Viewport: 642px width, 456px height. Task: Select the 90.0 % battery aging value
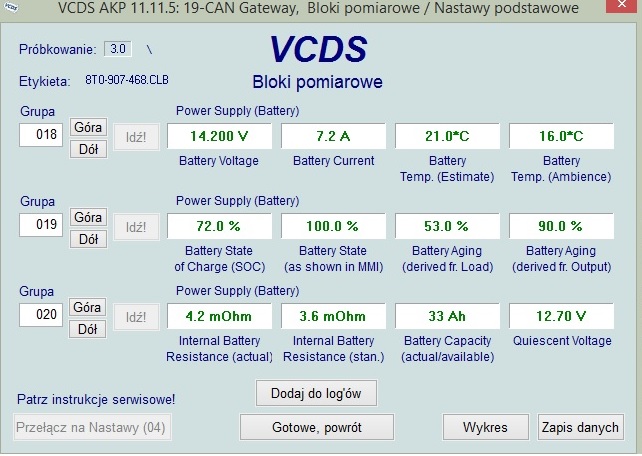561,226
